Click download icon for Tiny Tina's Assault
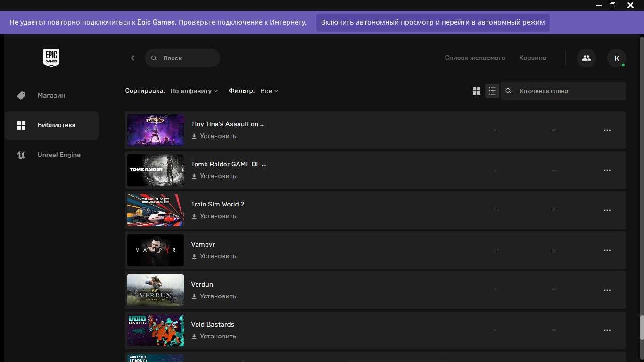This screenshot has height=362, width=644. click(194, 136)
